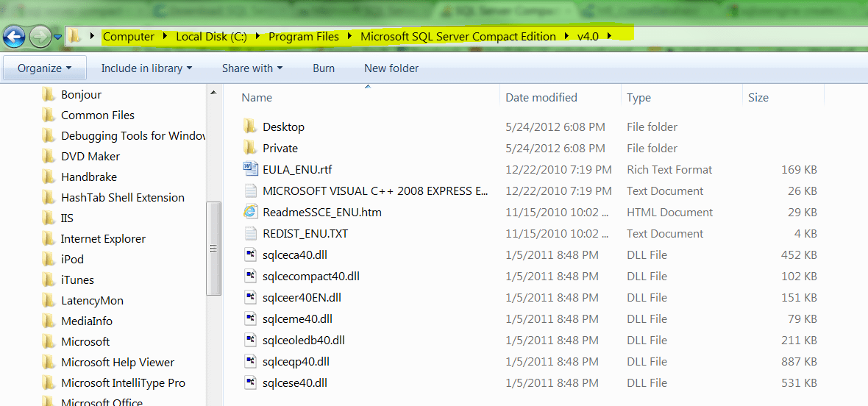The height and width of the screenshot is (406, 868).
Task: Click the navigation pane scrollbar thumb
Action: [x=213, y=249]
